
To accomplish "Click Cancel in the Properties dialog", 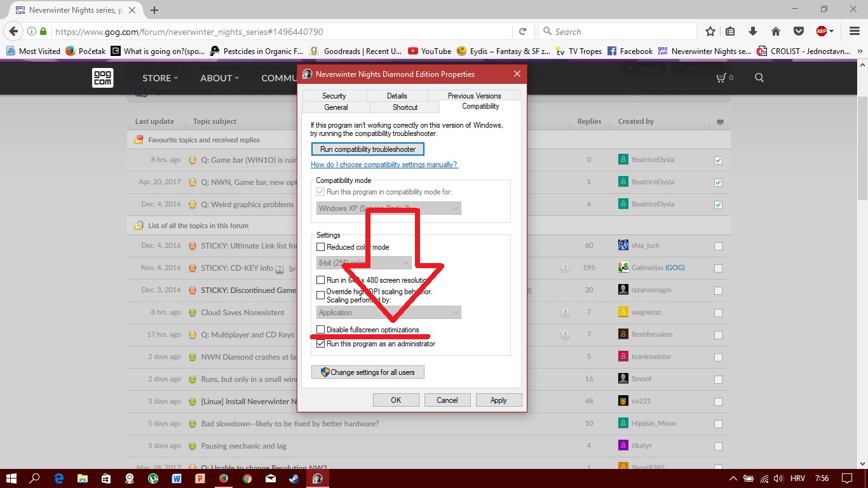I will coord(447,400).
